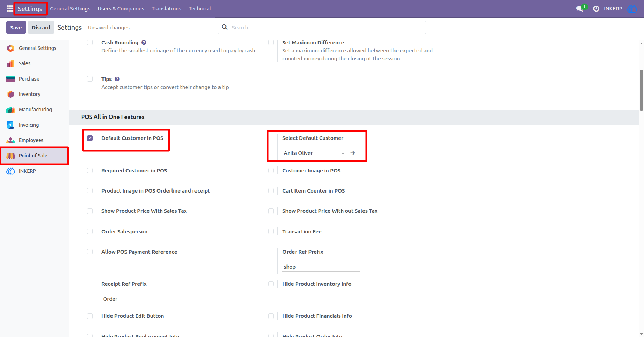
Task: Click the Sales sidebar icon
Action: coord(11,63)
